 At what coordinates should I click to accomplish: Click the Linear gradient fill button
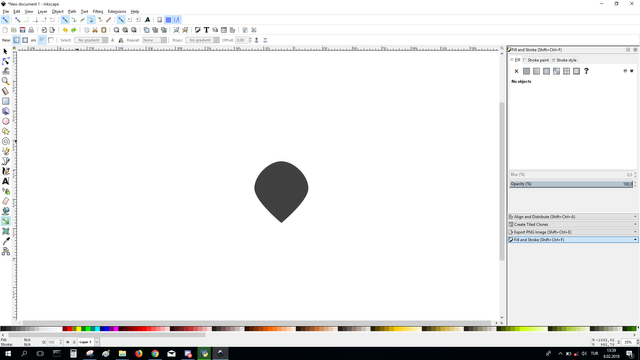click(x=536, y=71)
